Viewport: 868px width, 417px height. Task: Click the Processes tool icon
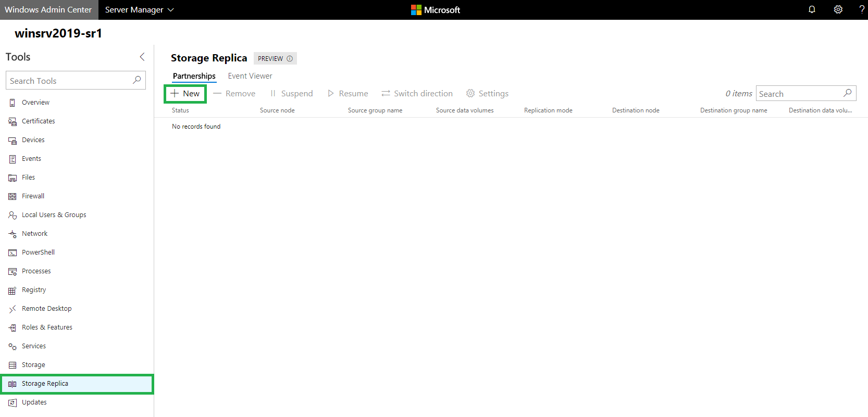pyautogui.click(x=13, y=271)
